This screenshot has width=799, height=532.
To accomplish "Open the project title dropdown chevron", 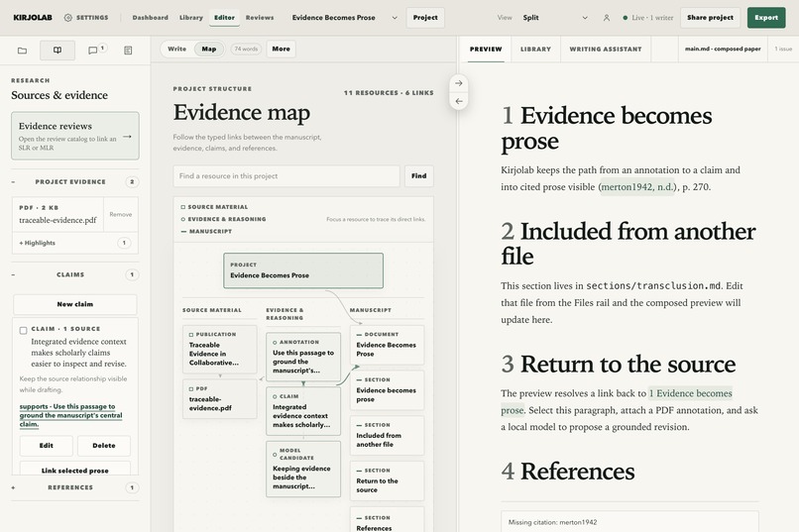I will (x=395, y=18).
